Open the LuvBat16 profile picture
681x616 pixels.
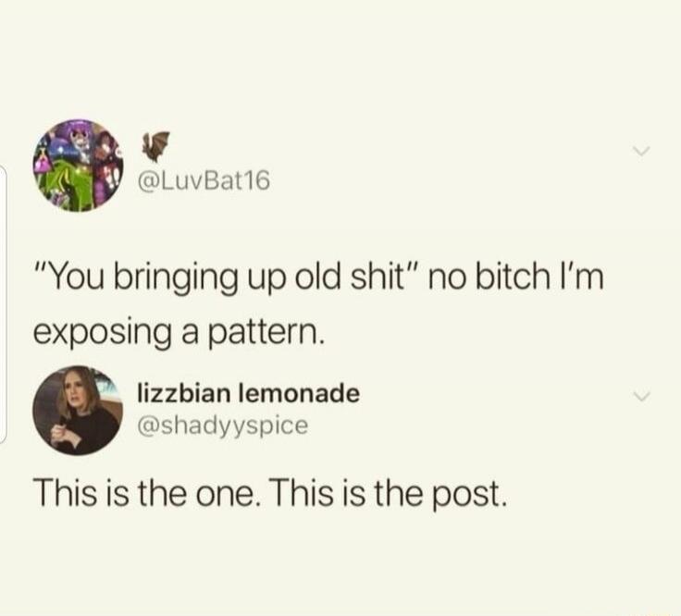pyautogui.click(x=78, y=166)
